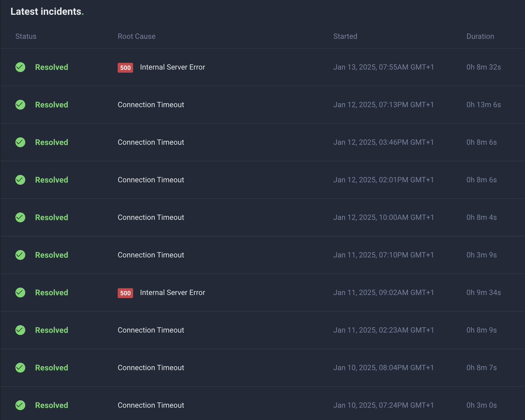Click the green check icon for Jan 12 10:00AM incident

[x=20, y=217]
